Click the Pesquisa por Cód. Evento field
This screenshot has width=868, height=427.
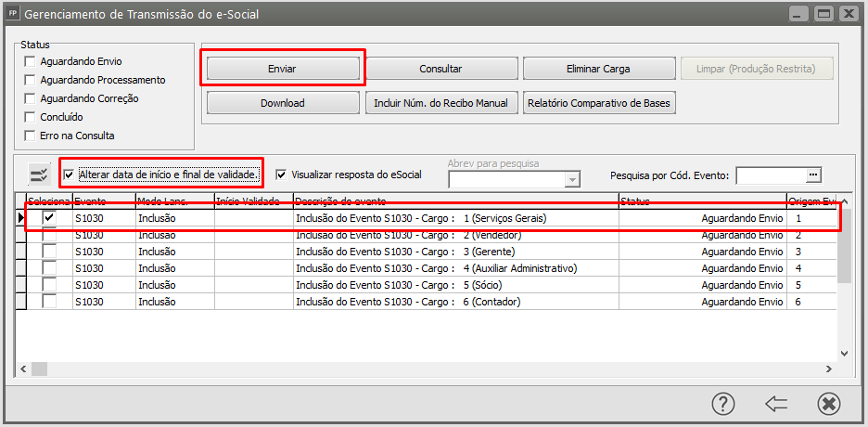click(771, 175)
